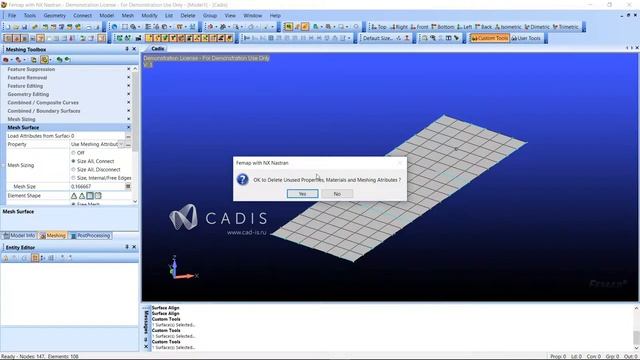This screenshot has height=360, width=640.
Task: Pin the Meshing Toolbox panel
Action: [127, 49]
